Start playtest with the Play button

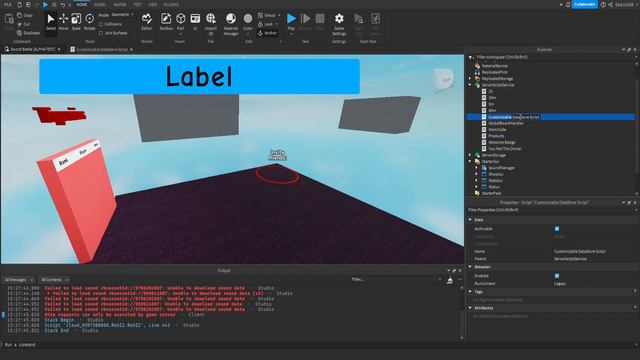291,22
